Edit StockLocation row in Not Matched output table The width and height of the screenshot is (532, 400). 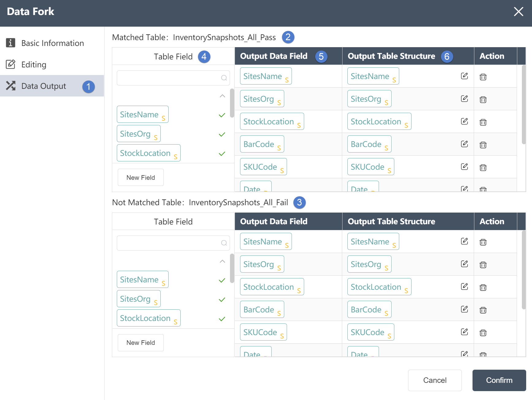point(464,287)
